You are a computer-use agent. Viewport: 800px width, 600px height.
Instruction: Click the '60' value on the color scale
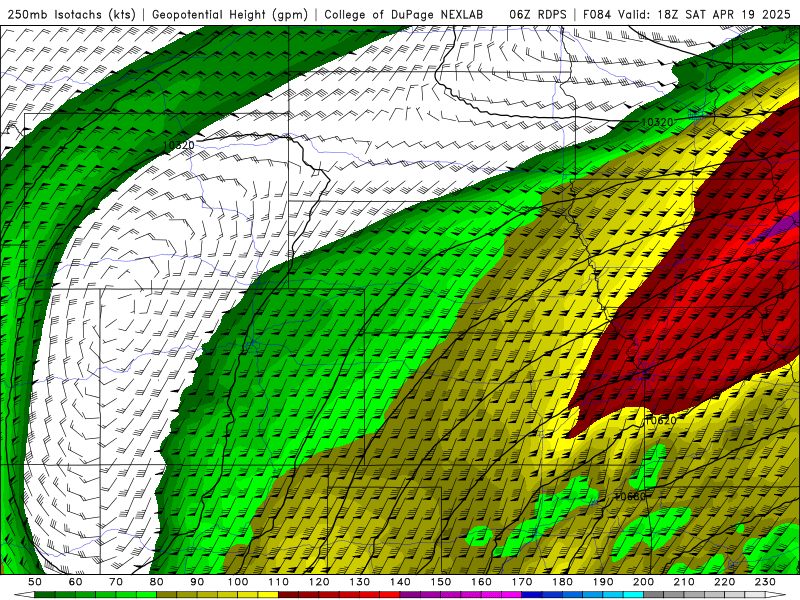[76, 582]
